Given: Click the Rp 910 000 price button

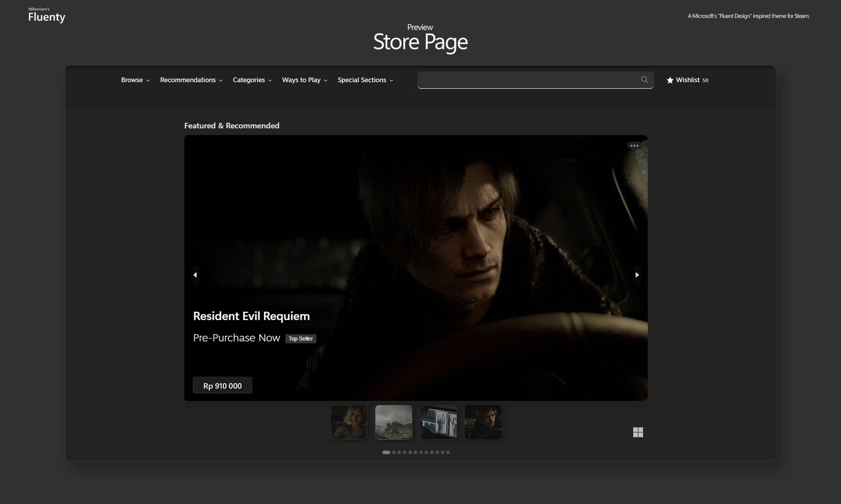Looking at the screenshot, I should point(223,385).
